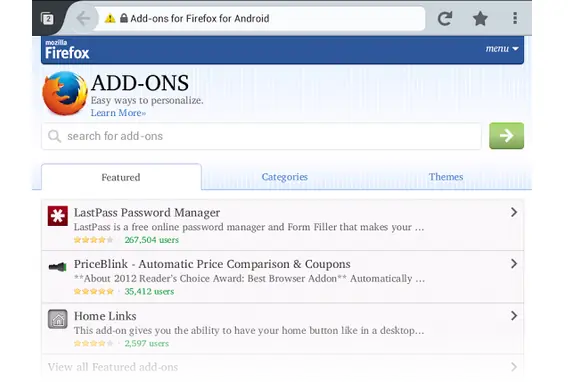Expand the menu dropdown

coord(502,49)
